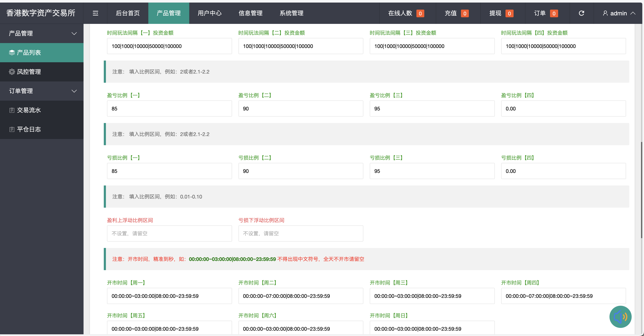This screenshot has width=644, height=336.
Task: Click the 充值 notification counter
Action: (465, 13)
